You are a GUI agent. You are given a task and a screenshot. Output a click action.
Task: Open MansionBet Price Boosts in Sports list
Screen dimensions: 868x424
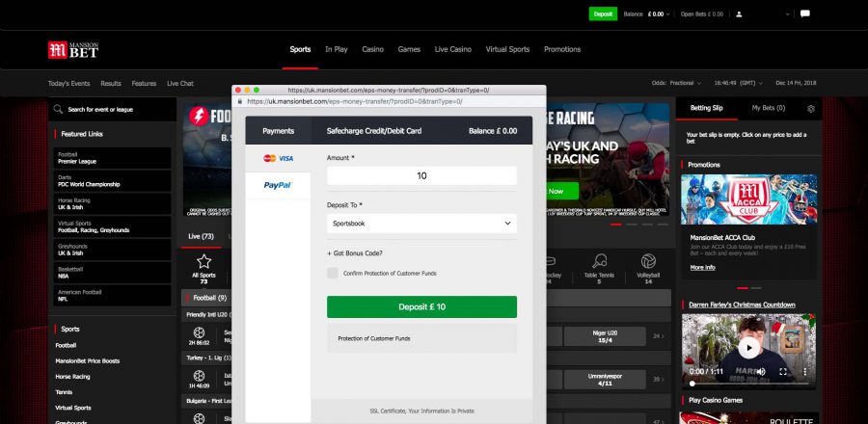click(88, 361)
